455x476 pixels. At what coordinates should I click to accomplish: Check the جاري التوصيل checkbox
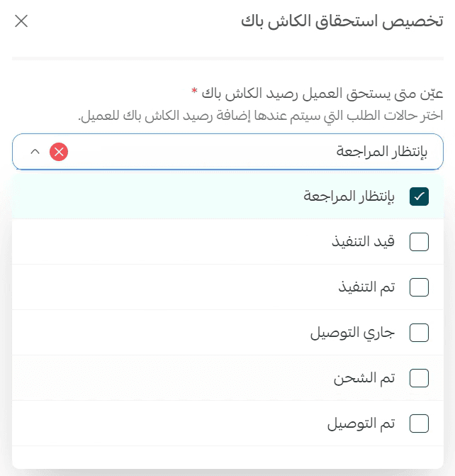click(420, 333)
